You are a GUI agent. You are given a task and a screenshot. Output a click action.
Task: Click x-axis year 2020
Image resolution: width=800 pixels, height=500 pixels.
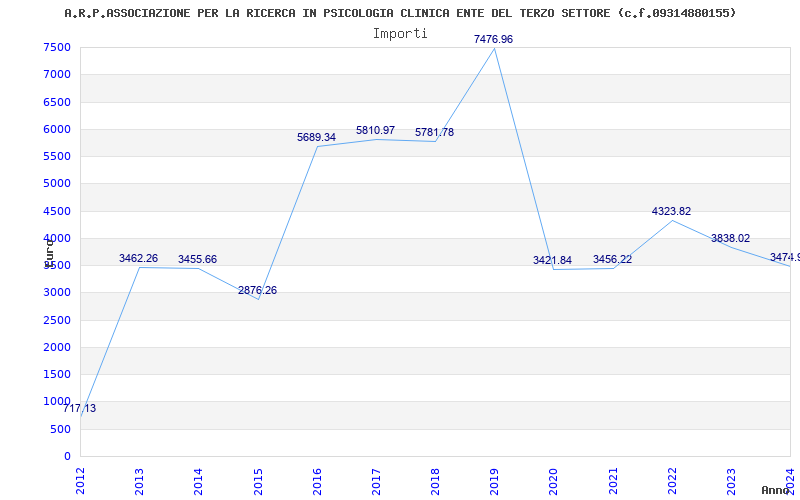[554, 481]
